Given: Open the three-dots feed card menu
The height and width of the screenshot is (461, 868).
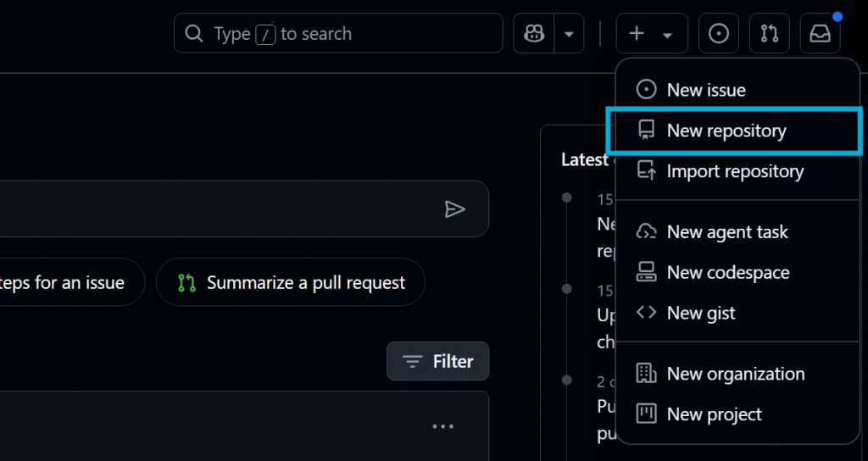Looking at the screenshot, I should point(442,427).
